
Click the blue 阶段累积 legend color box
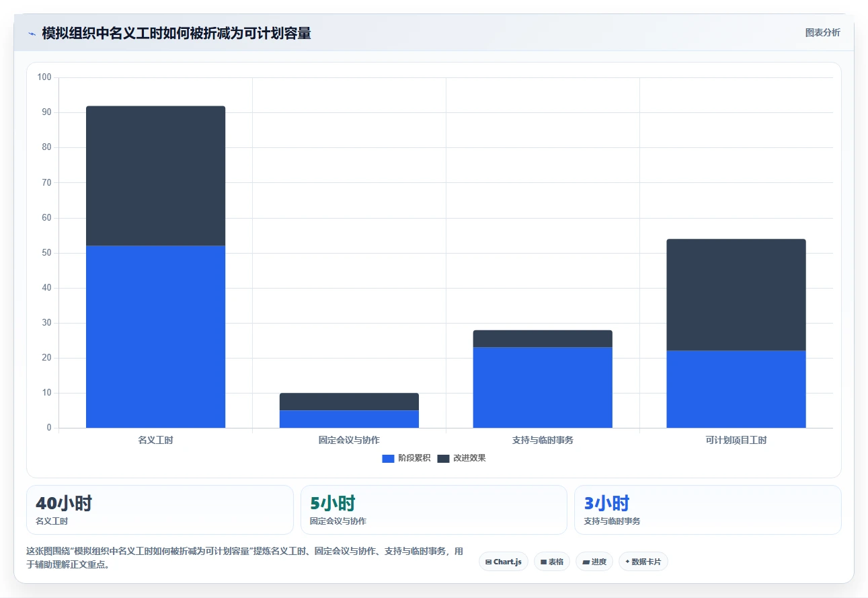tap(388, 459)
